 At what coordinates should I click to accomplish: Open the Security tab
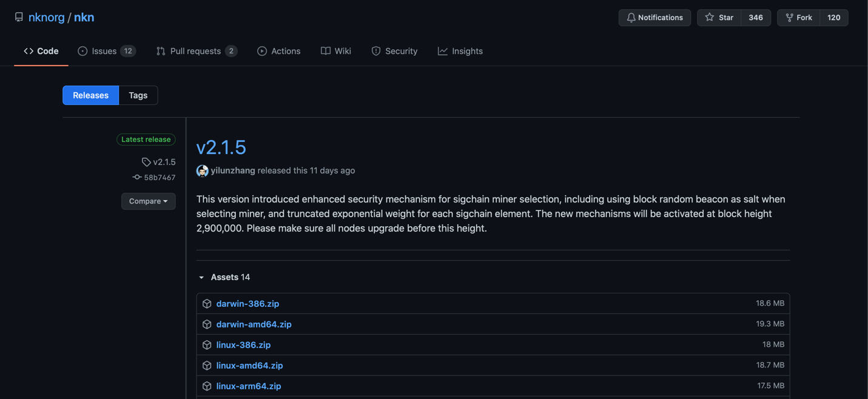coord(394,51)
